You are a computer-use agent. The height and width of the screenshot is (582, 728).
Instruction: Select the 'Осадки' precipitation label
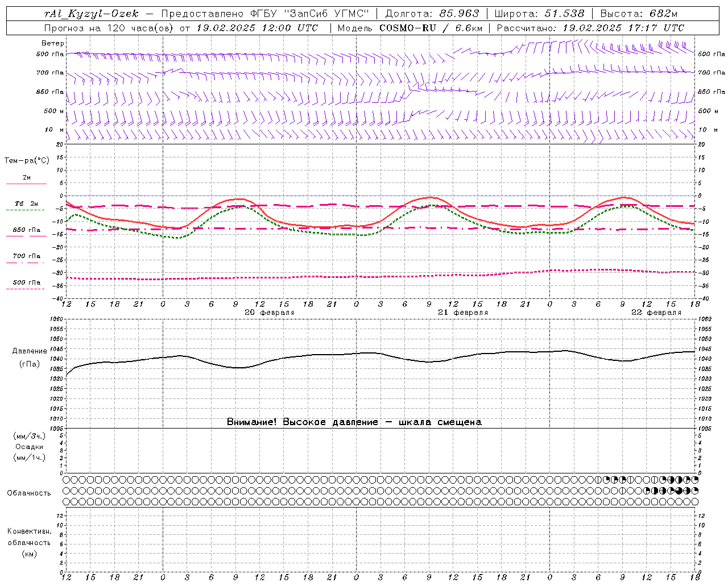click(x=30, y=447)
